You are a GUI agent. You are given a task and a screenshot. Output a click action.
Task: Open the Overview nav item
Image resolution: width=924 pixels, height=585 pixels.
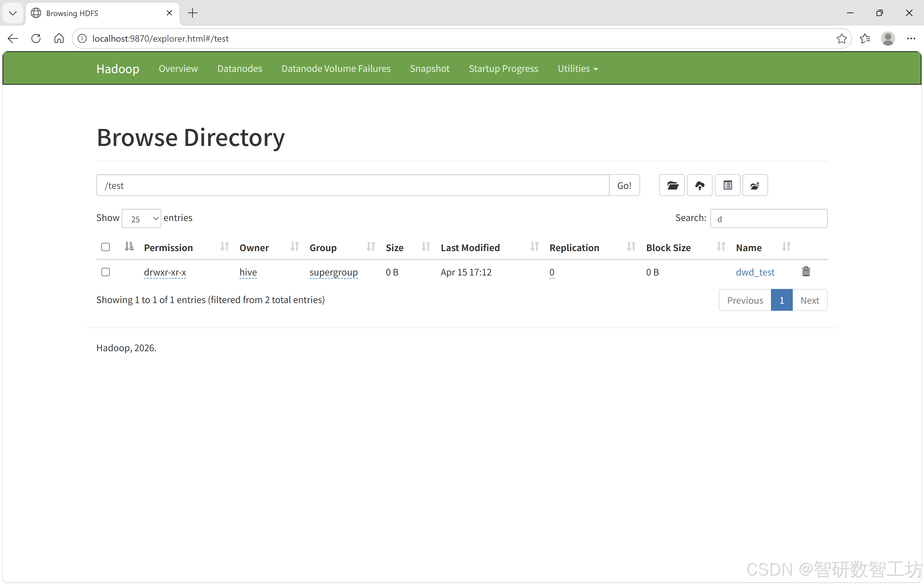point(178,69)
